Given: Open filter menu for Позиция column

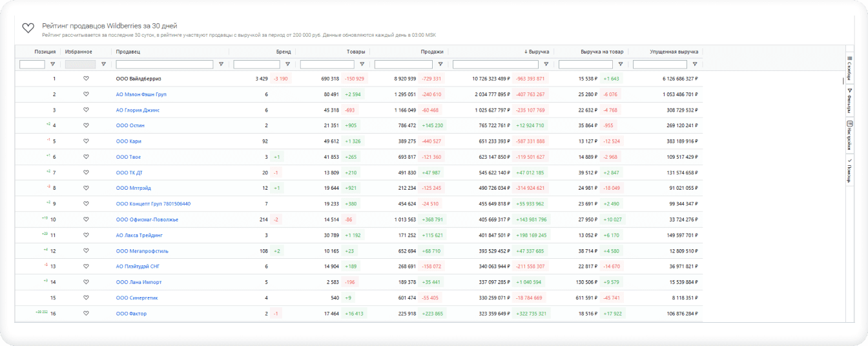Looking at the screenshot, I should (x=53, y=65).
